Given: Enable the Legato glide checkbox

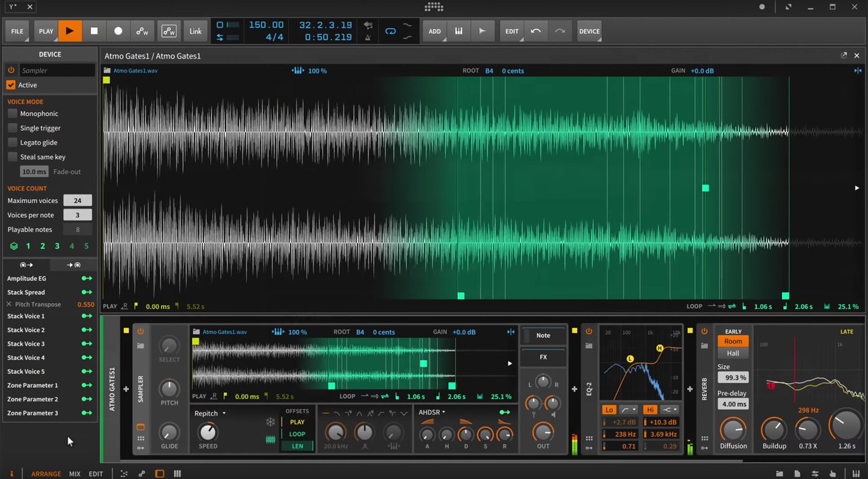Looking at the screenshot, I should [12, 143].
